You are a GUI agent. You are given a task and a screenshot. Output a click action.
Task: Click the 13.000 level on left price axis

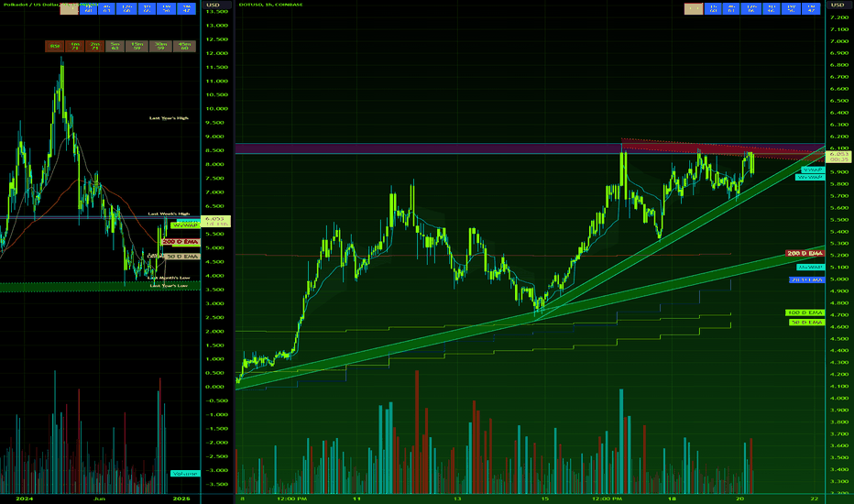click(x=217, y=26)
